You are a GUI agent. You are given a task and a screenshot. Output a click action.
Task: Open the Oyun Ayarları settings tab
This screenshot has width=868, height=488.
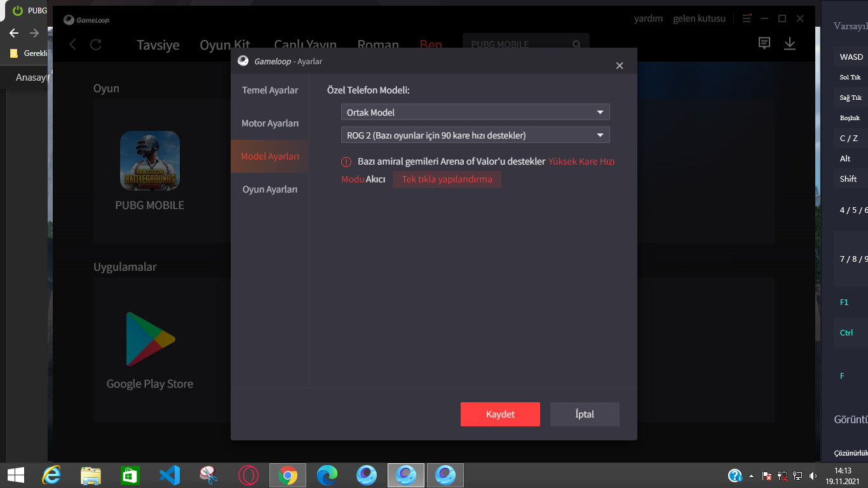270,189
